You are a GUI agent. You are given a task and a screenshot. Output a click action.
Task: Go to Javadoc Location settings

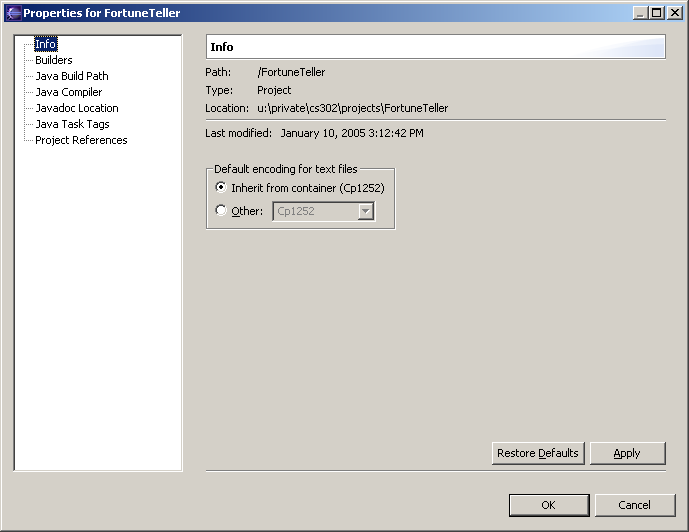pyautogui.click(x=77, y=108)
